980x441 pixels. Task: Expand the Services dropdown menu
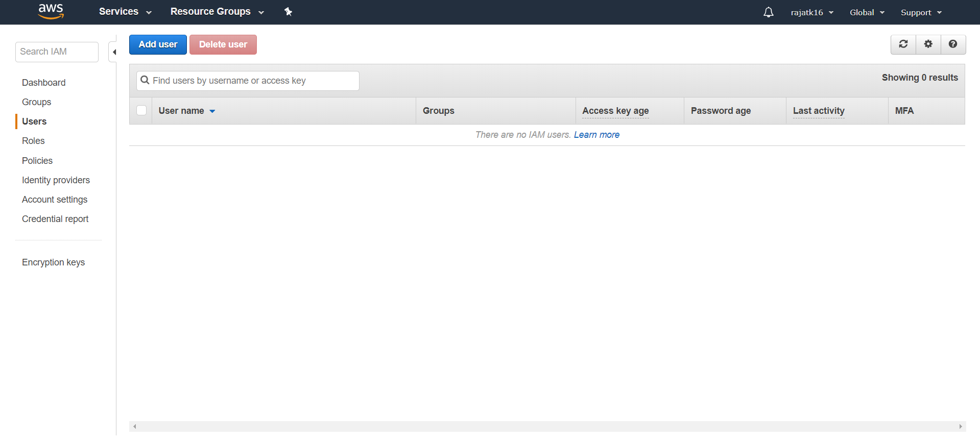tap(125, 12)
